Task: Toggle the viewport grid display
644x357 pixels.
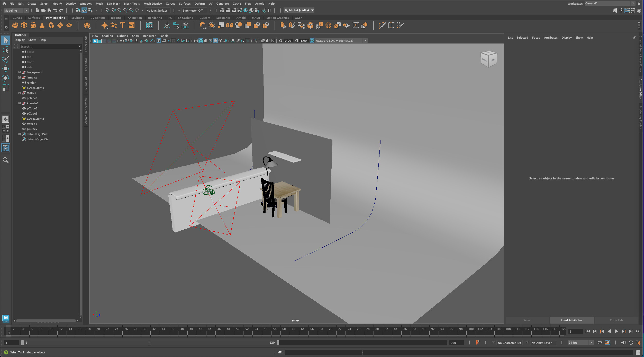Action: [159, 41]
